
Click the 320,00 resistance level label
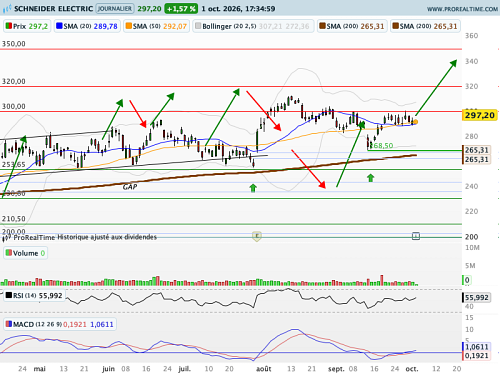point(14,81)
